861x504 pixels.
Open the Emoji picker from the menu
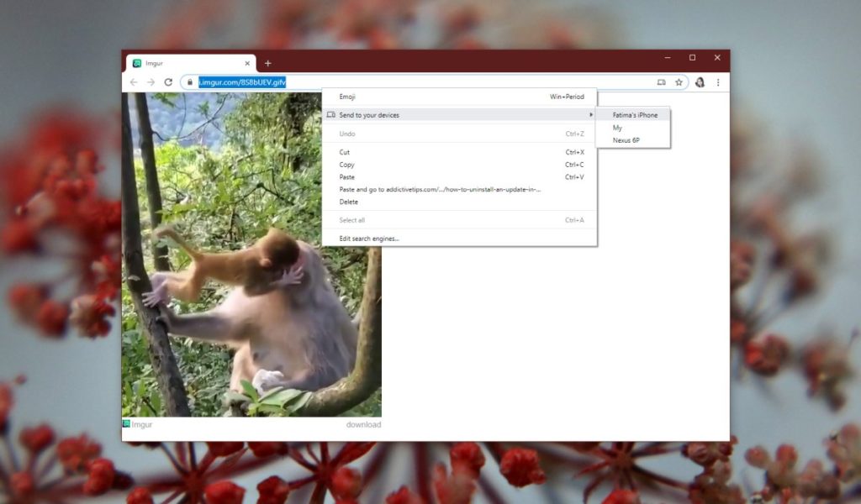click(x=347, y=97)
